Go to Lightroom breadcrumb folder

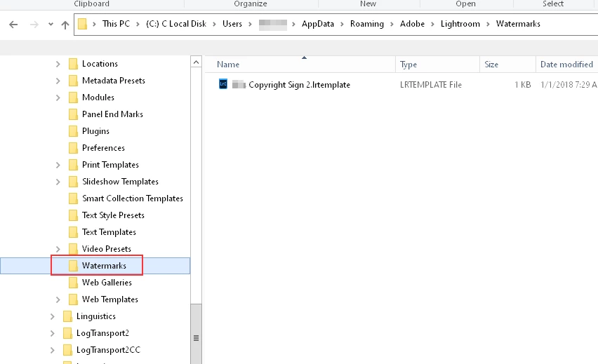(x=460, y=24)
